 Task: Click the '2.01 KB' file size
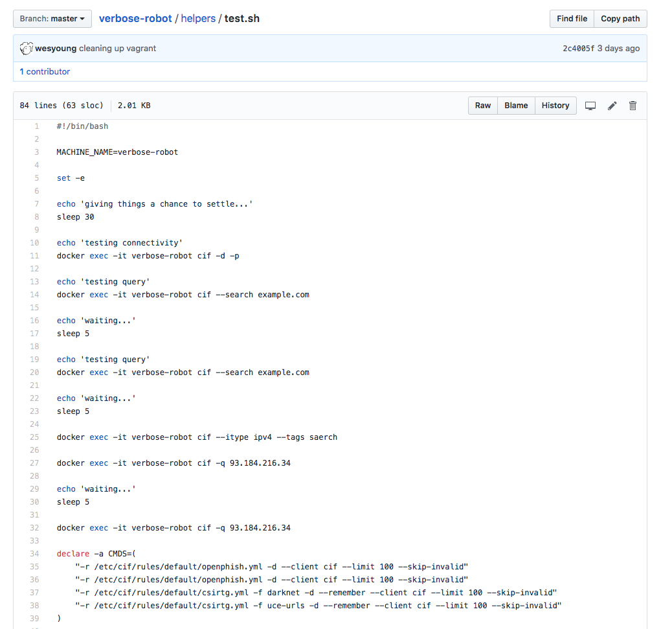(x=134, y=106)
